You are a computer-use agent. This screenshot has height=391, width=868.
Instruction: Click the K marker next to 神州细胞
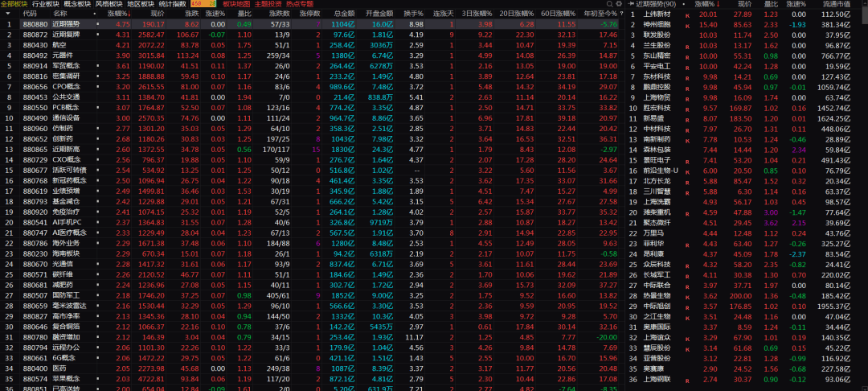tap(687, 25)
